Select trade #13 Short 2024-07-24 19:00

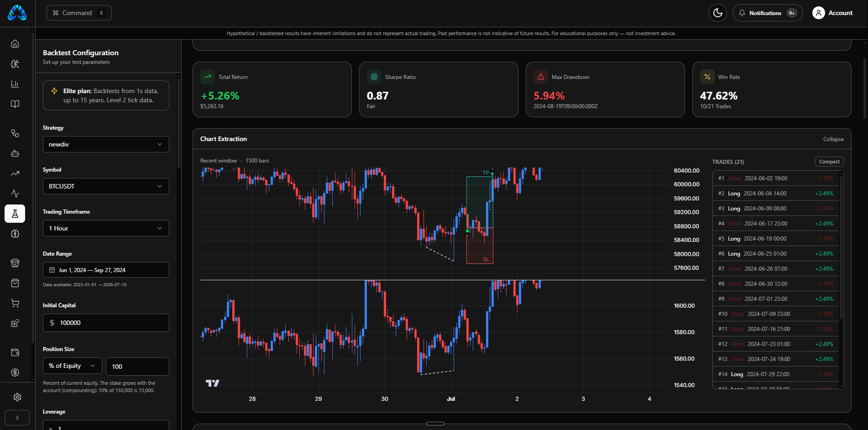(x=775, y=359)
